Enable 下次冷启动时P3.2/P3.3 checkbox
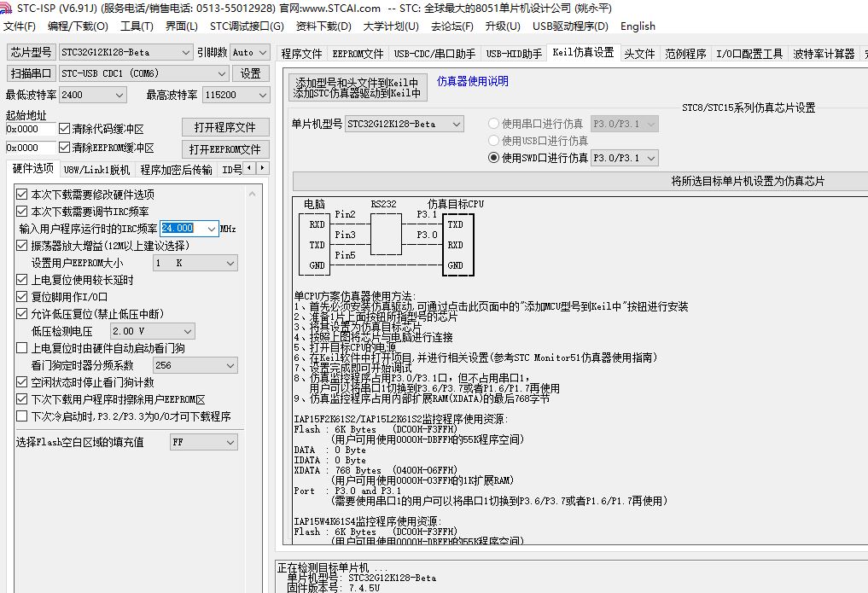 [x=21, y=416]
